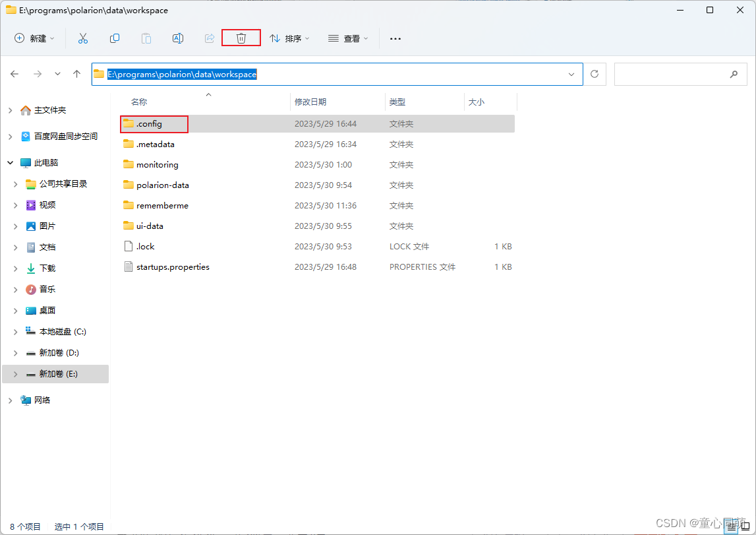Click the date 2023/5/30 11:36
This screenshot has width=756, height=535.
[326, 206]
